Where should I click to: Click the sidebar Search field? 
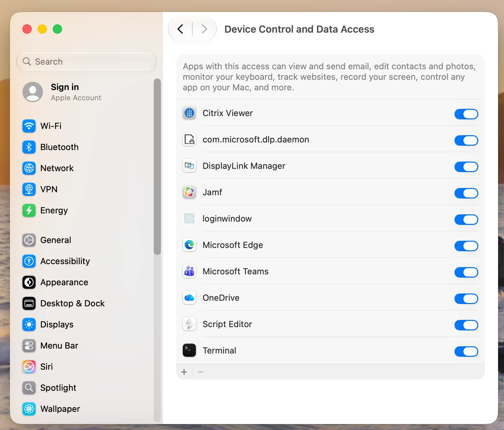click(x=86, y=61)
